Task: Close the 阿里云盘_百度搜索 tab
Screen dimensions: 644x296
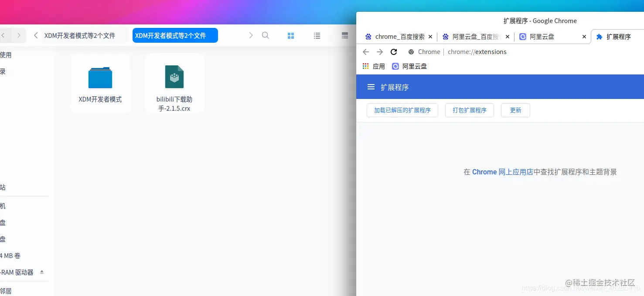Action: coord(507,37)
